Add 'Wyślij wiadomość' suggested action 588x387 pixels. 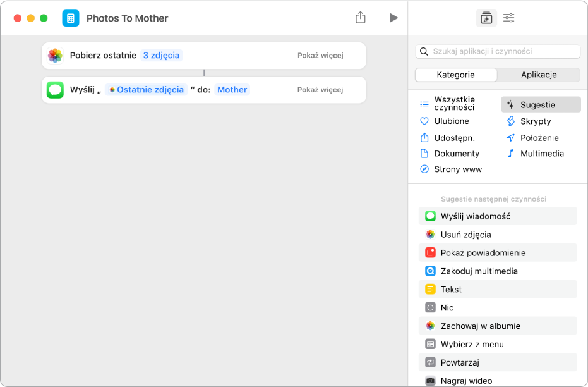pos(498,216)
